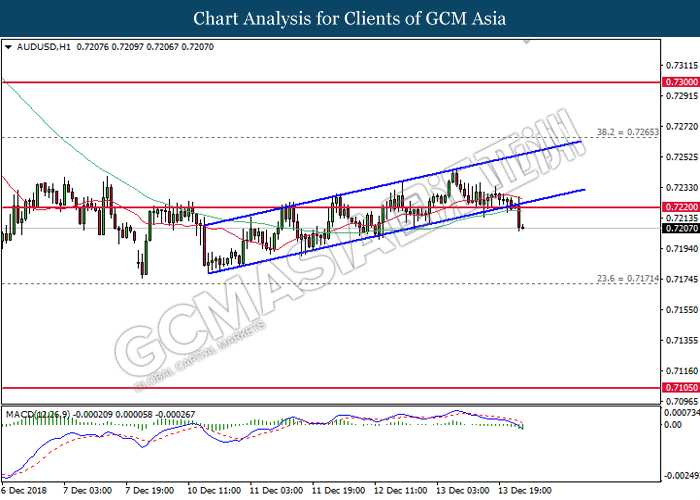Click the 0.73115 price scale value

pyautogui.click(x=682, y=66)
